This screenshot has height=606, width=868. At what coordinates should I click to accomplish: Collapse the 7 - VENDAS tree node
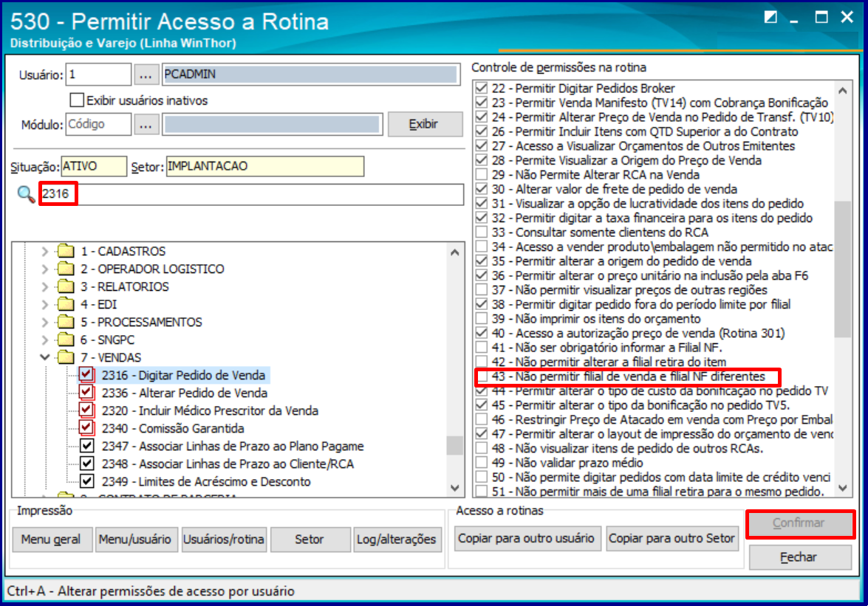coord(45,357)
